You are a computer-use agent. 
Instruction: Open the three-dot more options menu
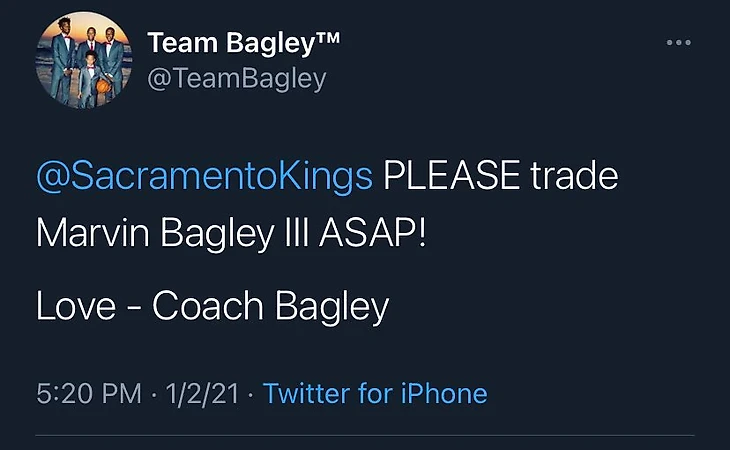679,42
